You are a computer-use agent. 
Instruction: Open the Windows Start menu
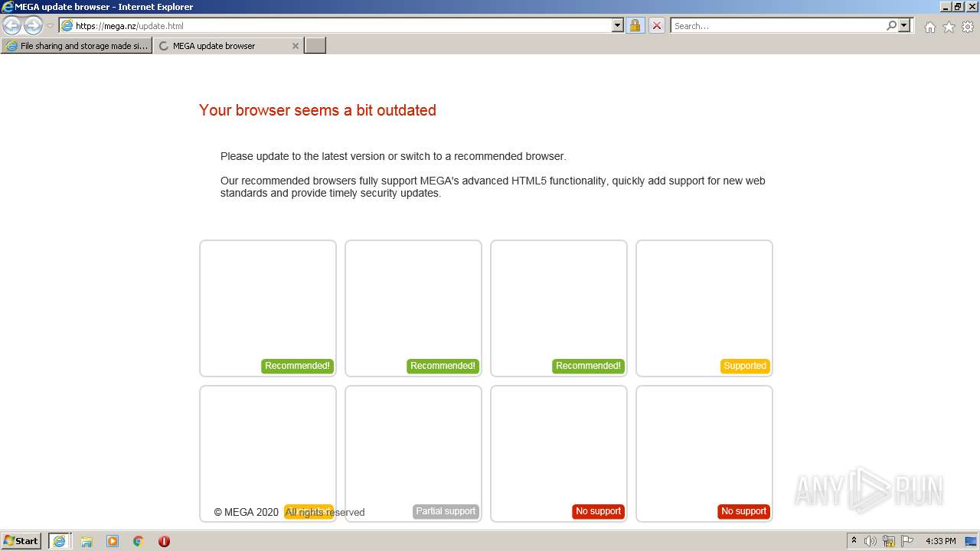click(21, 541)
